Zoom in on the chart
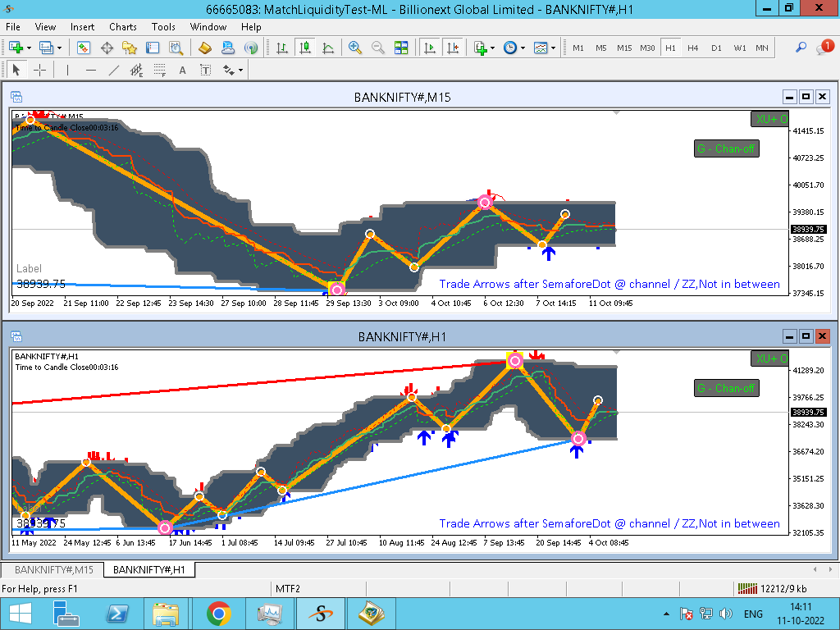The width and height of the screenshot is (840, 630). click(354, 48)
